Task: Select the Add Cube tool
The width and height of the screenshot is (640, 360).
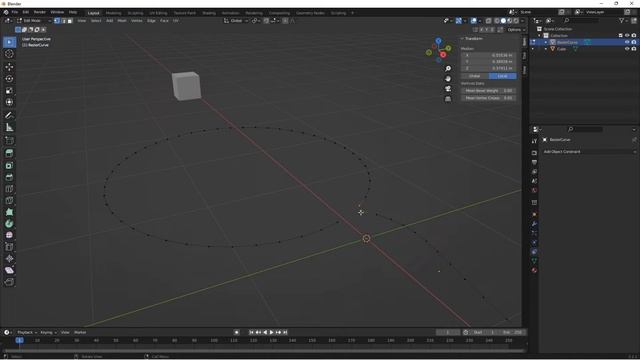Action: point(9,140)
